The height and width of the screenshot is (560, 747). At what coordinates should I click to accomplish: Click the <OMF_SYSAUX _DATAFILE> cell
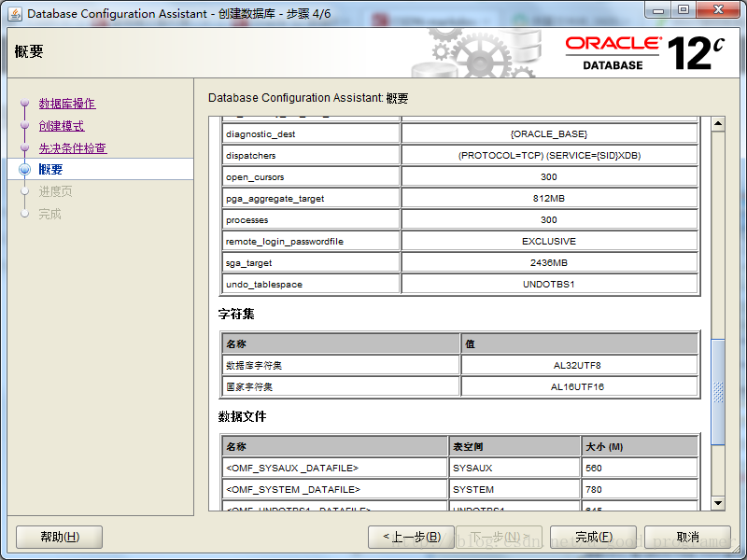click(x=334, y=468)
